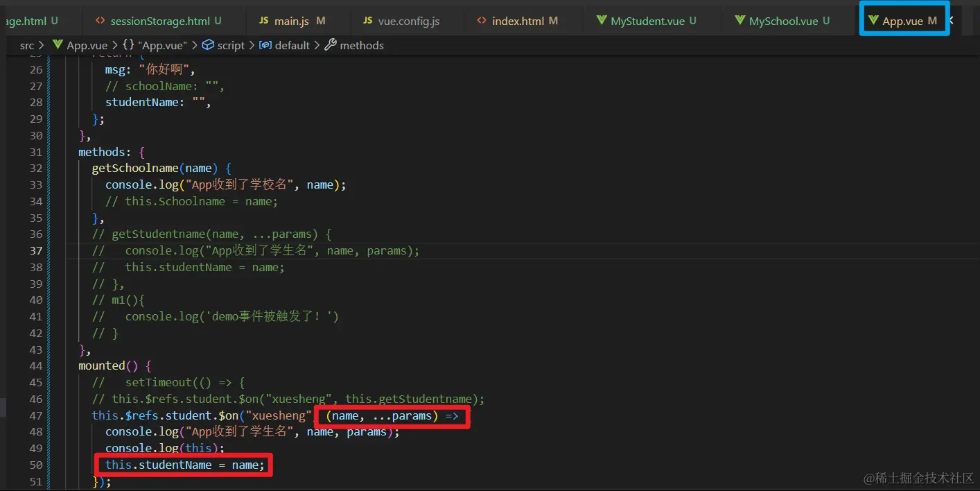The width and height of the screenshot is (980, 491).
Task: Click commented // this.studentName = name; on line 38
Action: (x=188, y=267)
